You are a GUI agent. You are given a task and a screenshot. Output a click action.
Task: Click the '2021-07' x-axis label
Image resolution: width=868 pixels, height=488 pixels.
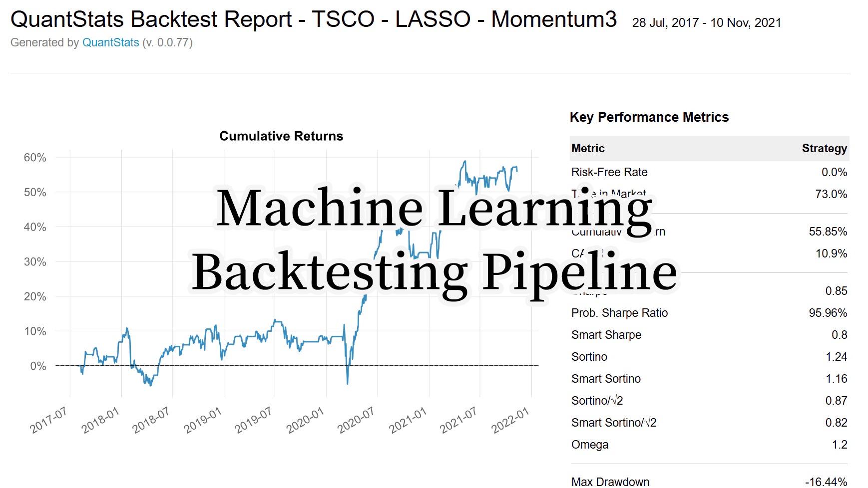458,420
